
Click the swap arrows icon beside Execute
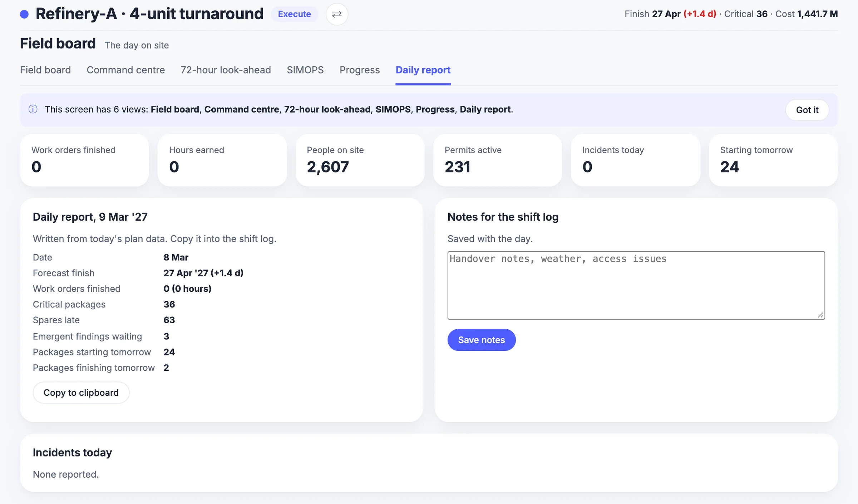click(x=337, y=14)
